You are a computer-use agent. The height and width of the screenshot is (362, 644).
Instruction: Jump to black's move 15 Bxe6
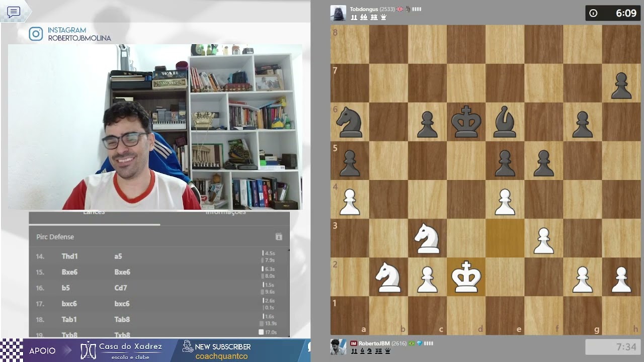[122, 272]
